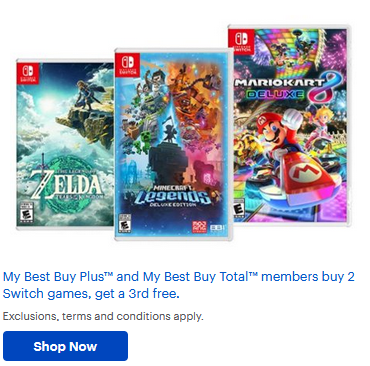This screenshot has width=370, height=366.
Task: Click the red Mojang Studios logo on Minecraft cover
Action: pyautogui.click(x=199, y=227)
